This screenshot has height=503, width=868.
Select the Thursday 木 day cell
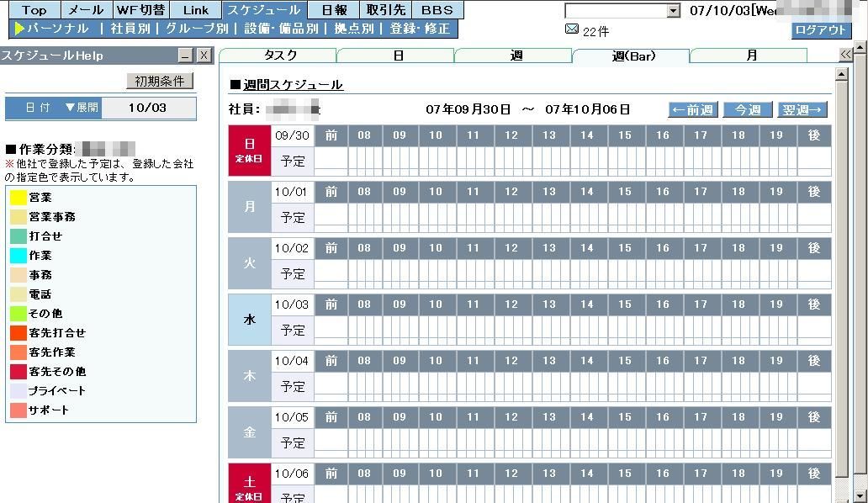250,376
